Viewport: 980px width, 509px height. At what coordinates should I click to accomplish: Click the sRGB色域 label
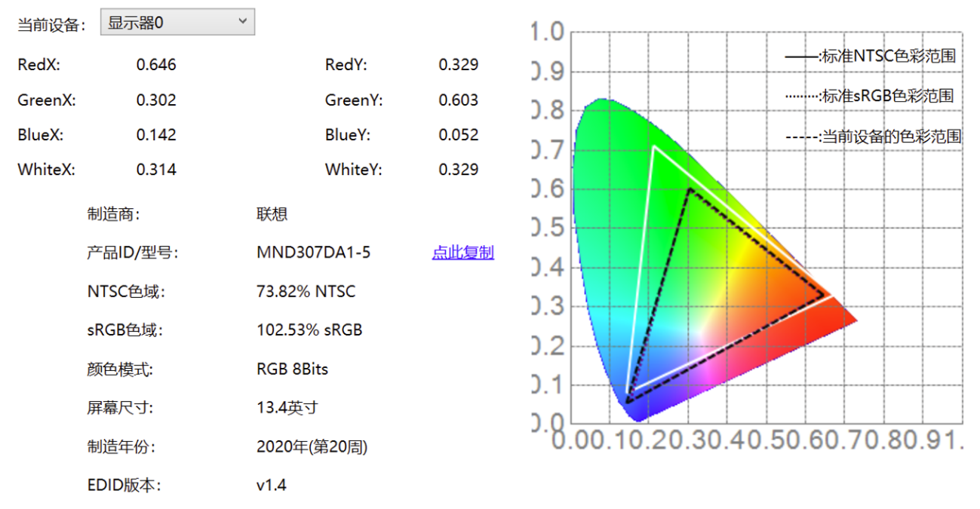(x=125, y=330)
